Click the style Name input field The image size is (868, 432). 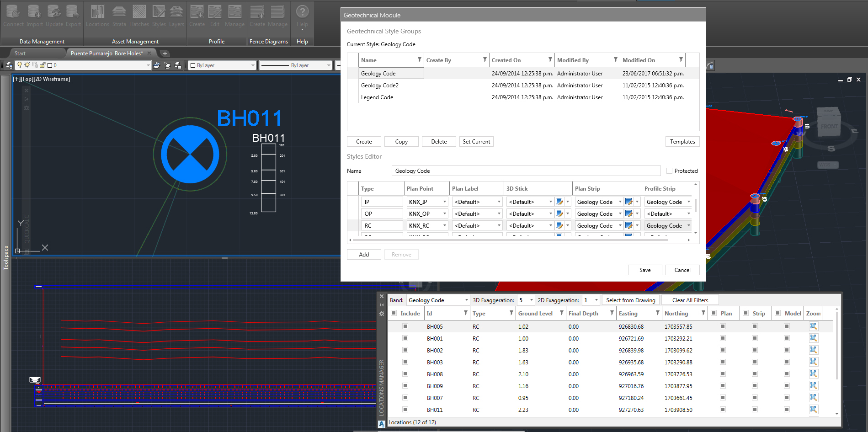coord(526,171)
